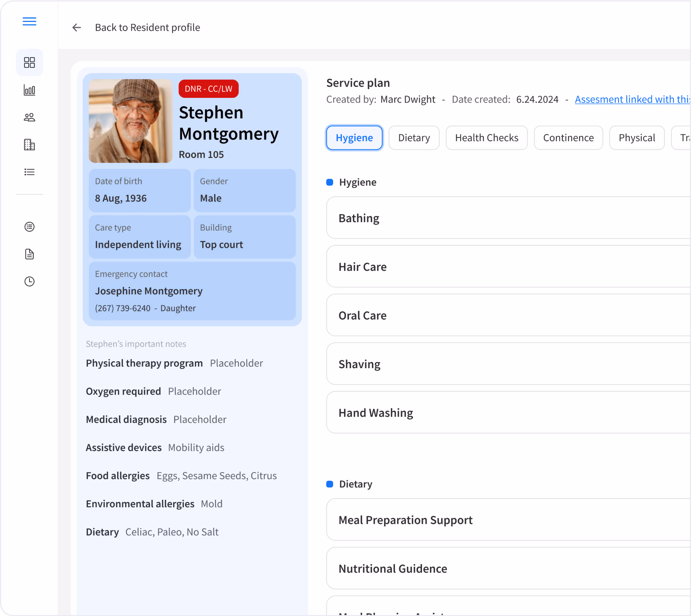Click Stephen Montgomery's profile photo
Viewport: 691px width, 616px height.
click(130, 121)
